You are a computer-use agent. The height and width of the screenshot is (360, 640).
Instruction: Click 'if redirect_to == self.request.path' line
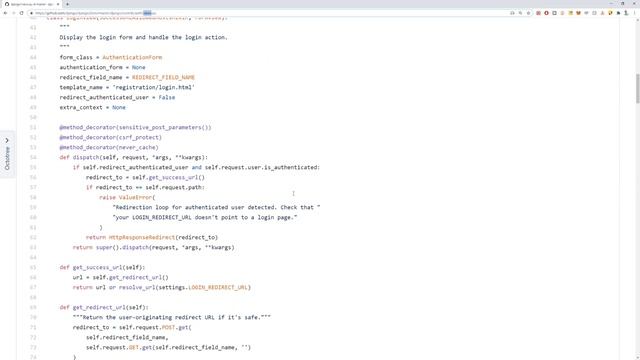point(145,187)
